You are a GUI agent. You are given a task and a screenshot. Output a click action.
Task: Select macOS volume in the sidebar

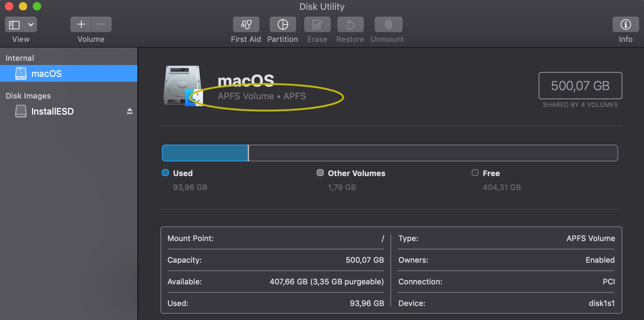click(x=69, y=73)
